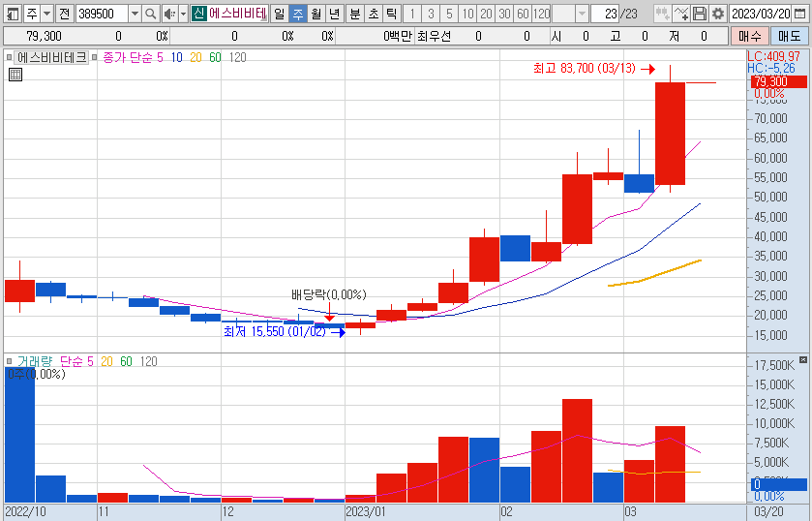Screen dimensions: 812x521
Task: Click the green 신 badge icon
Action: coord(198,14)
